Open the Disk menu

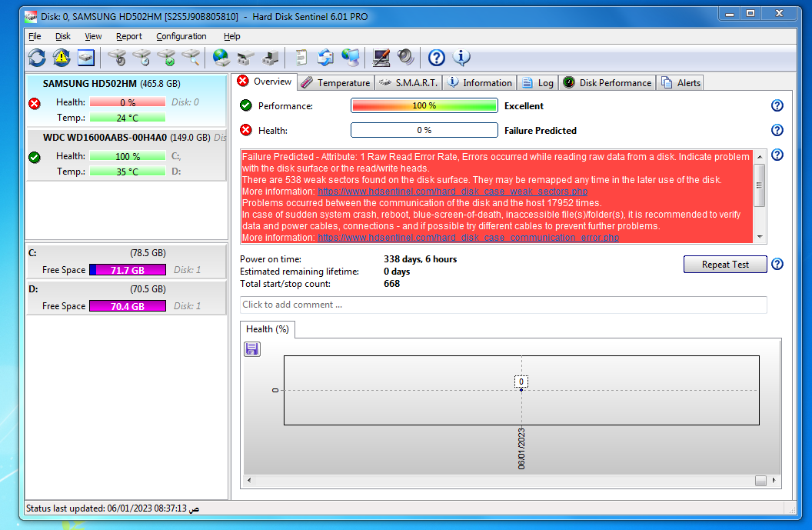click(x=62, y=36)
